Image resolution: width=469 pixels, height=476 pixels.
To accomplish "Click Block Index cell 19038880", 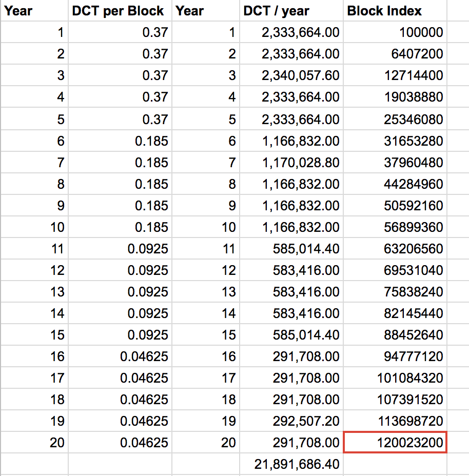I will coord(395,97).
